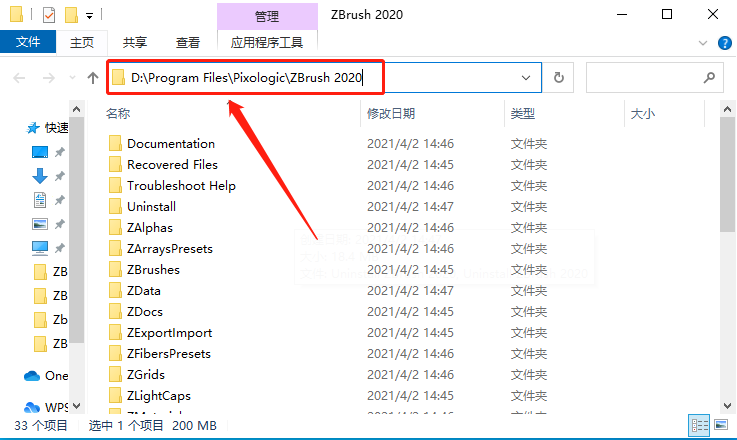Expand the ribbon with the chevron

703,43
